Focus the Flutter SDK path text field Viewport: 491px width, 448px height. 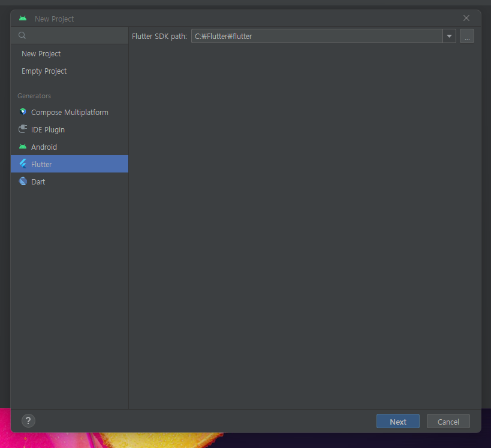pos(317,36)
